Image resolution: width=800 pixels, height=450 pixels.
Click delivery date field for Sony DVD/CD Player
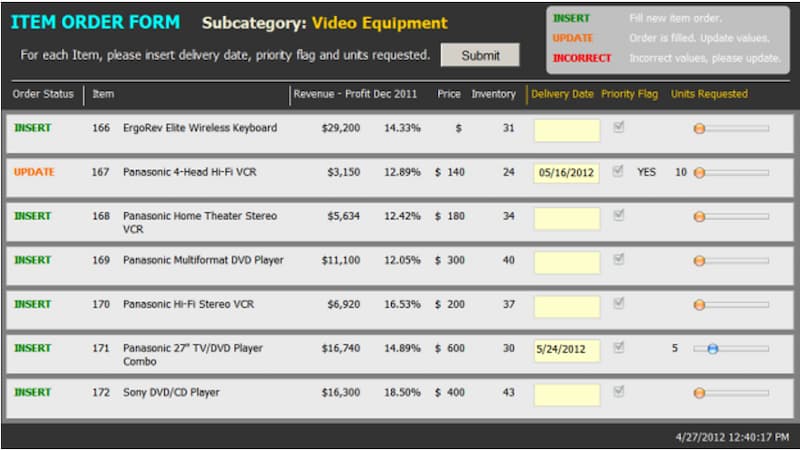click(567, 394)
